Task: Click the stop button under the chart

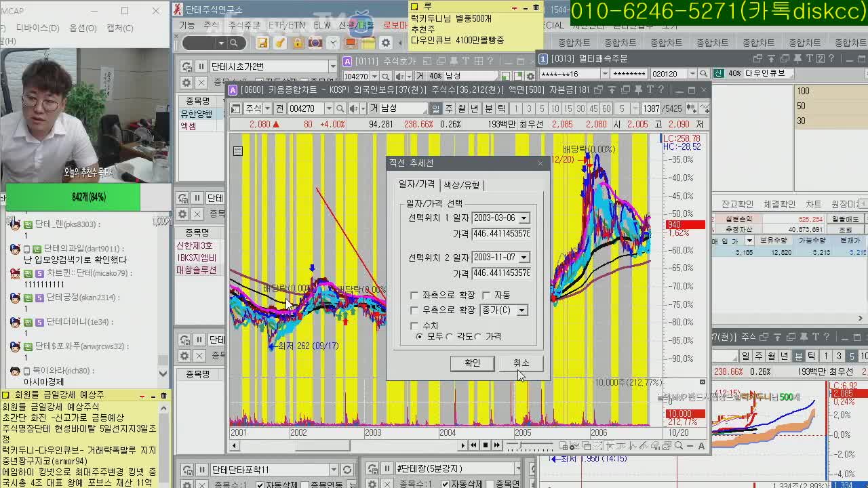Action: pyautogui.click(x=486, y=445)
